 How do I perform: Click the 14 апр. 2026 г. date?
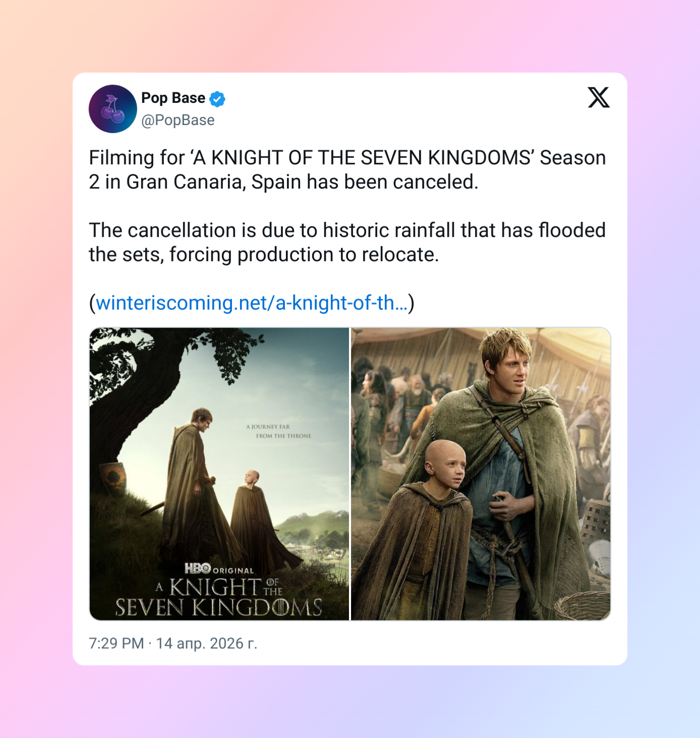point(207,643)
